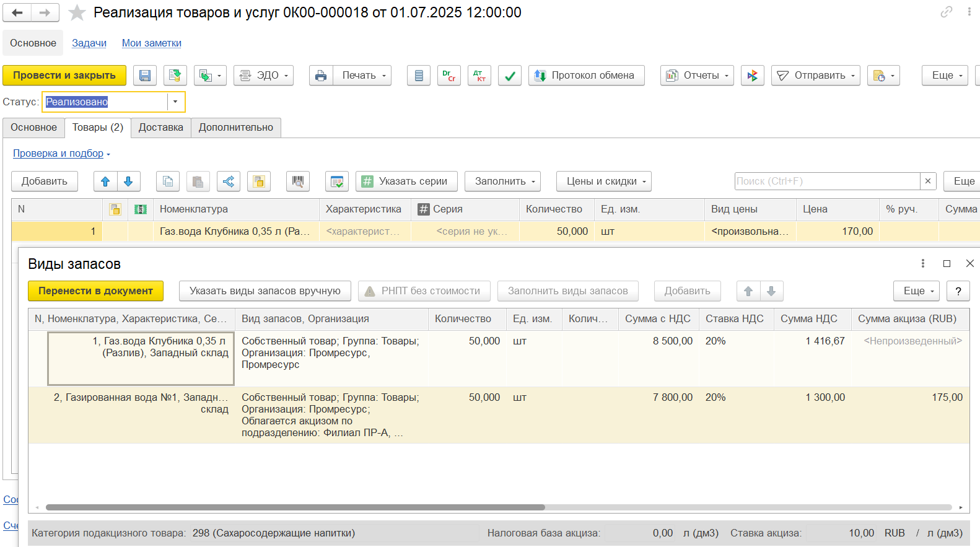Viewport: 980px width, 547px height.
Task: Click the floppy disk save icon
Action: 145,76
